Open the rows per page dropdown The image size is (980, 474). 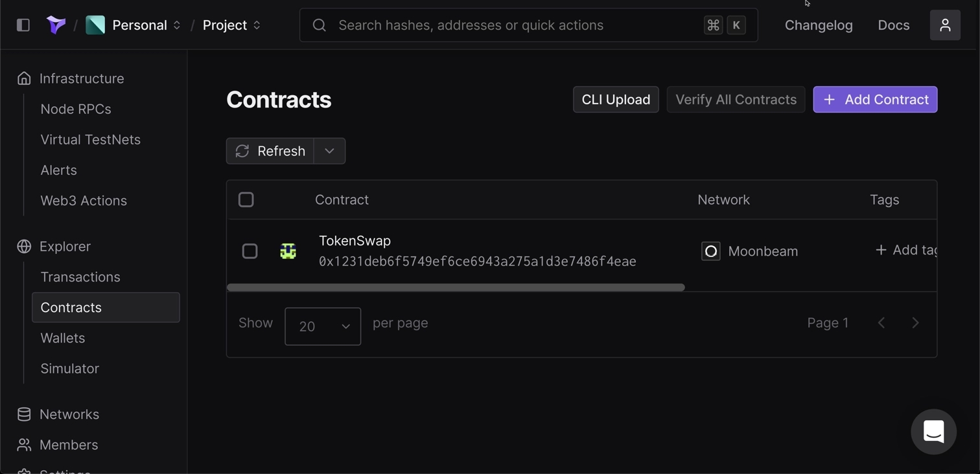(x=323, y=326)
